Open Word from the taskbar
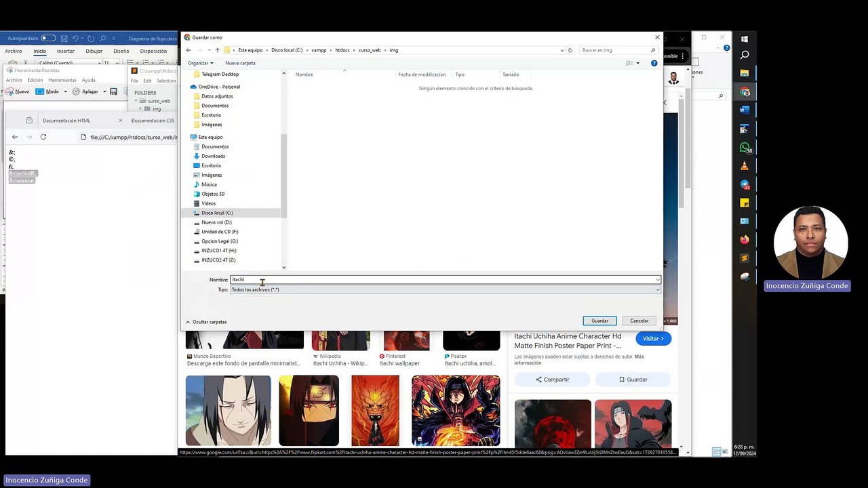Screen dimensions: 868x488 click(x=745, y=110)
